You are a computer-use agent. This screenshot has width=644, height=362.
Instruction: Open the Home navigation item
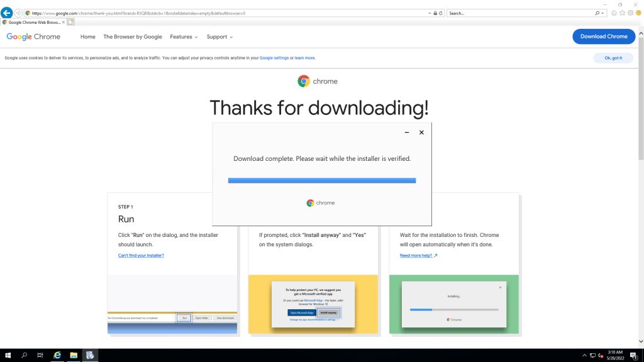click(x=88, y=37)
